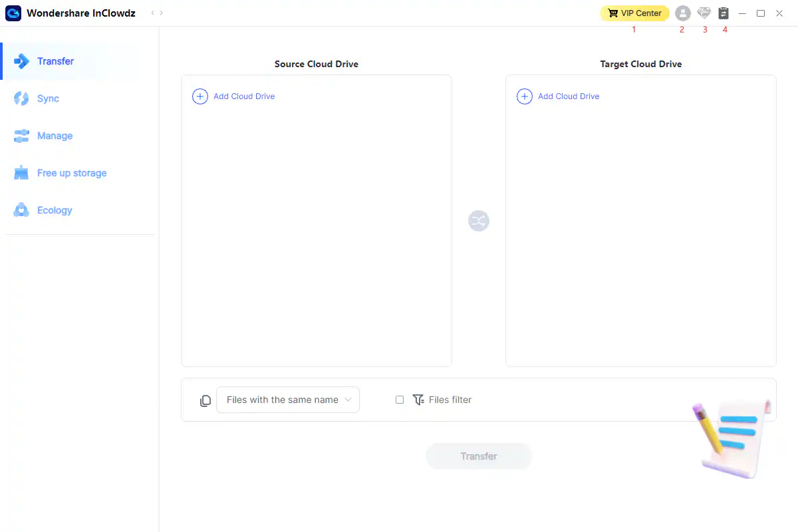Click the diamond membership icon
The image size is (798, 532).
[x=704, y=13]
